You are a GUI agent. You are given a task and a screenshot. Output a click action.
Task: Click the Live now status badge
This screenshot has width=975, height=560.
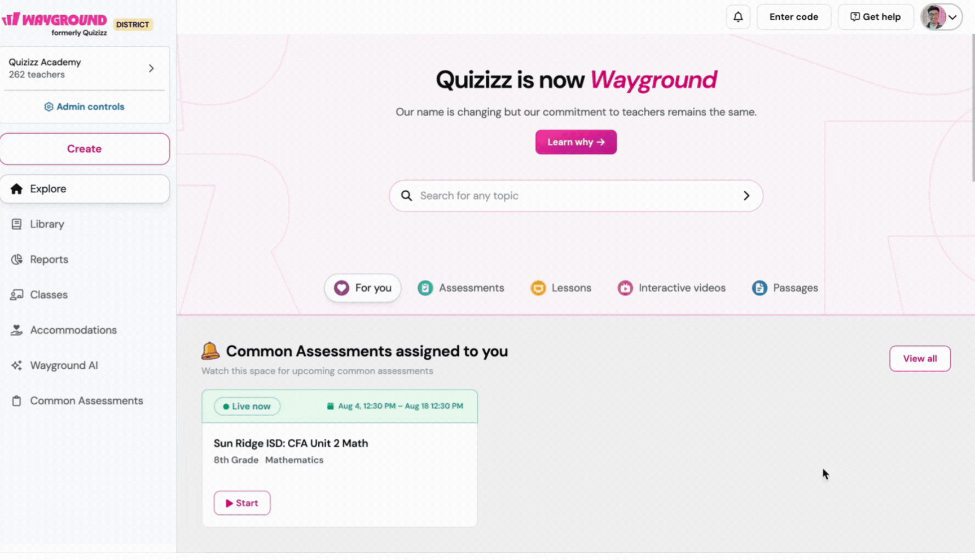tap(247, 407)
